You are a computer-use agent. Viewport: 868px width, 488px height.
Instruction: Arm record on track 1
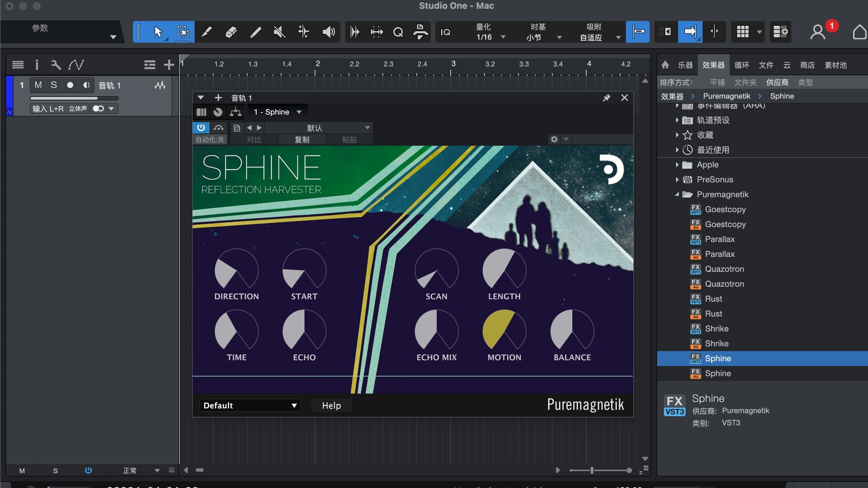click(x=70, y=85)
